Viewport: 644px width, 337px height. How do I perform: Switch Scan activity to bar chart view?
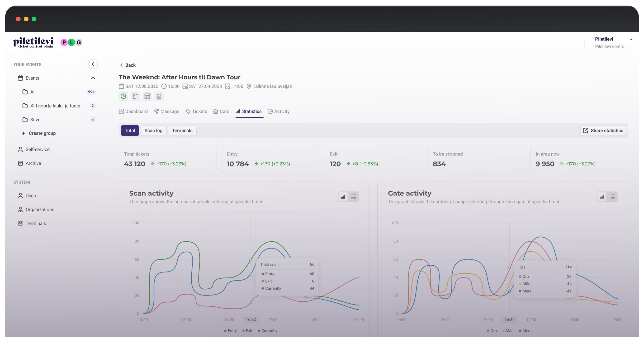coord(343,197)
